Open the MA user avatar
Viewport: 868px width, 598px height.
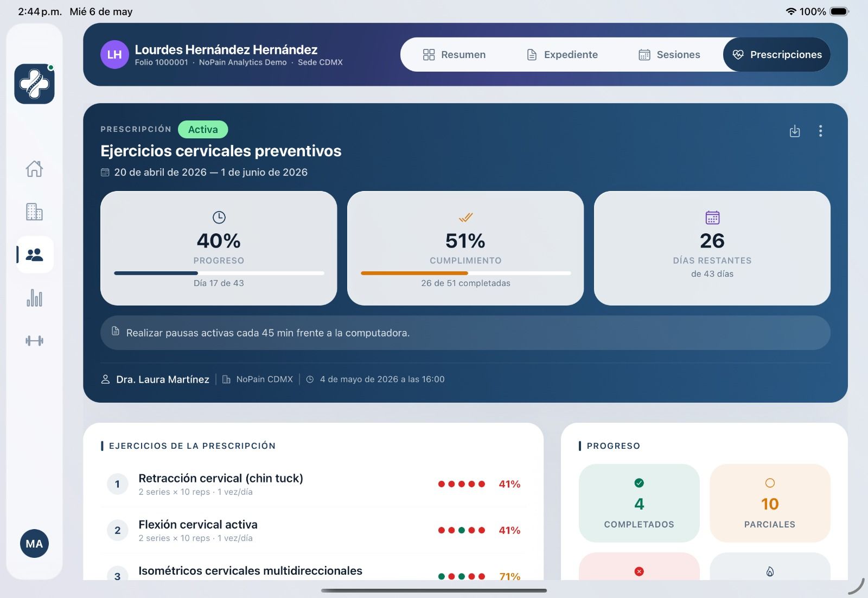point(34,544)
